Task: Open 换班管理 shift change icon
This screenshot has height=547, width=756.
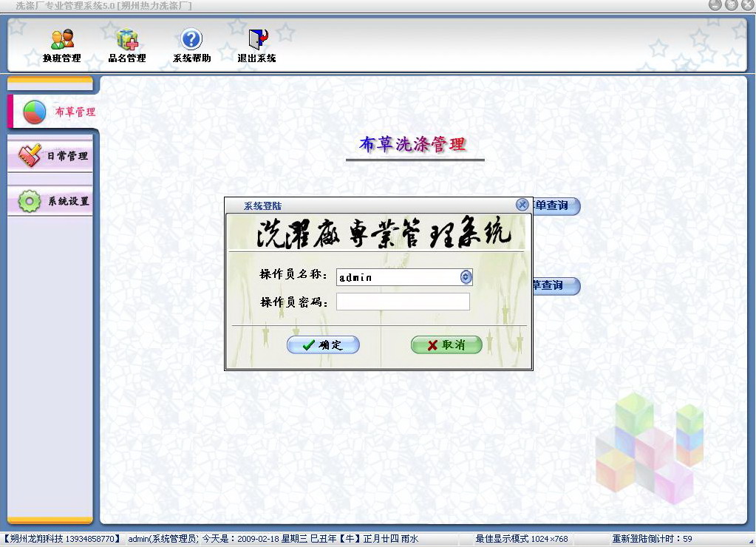Action: click(x=62, y=39)
